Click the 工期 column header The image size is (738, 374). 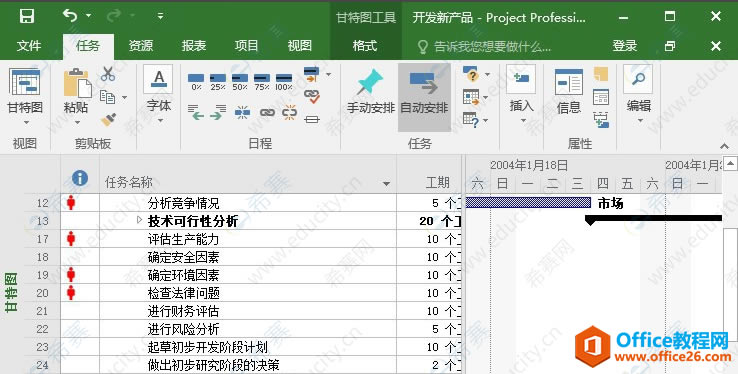437,182
